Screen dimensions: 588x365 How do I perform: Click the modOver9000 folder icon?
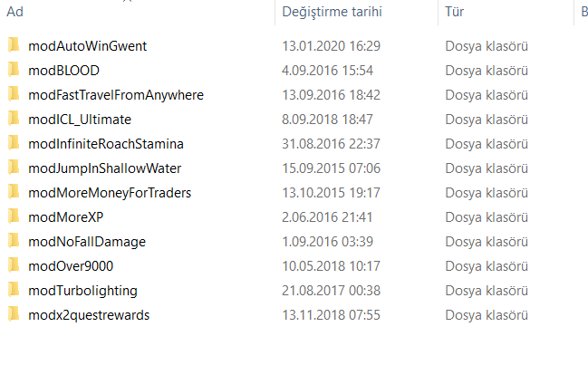(14, 265)
